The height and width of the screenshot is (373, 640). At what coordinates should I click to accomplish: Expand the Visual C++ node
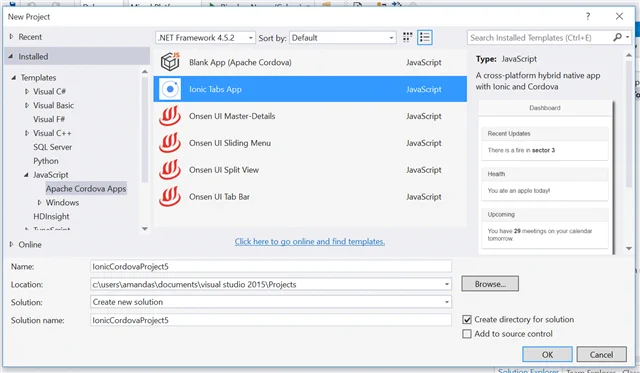tap(27, 133)
